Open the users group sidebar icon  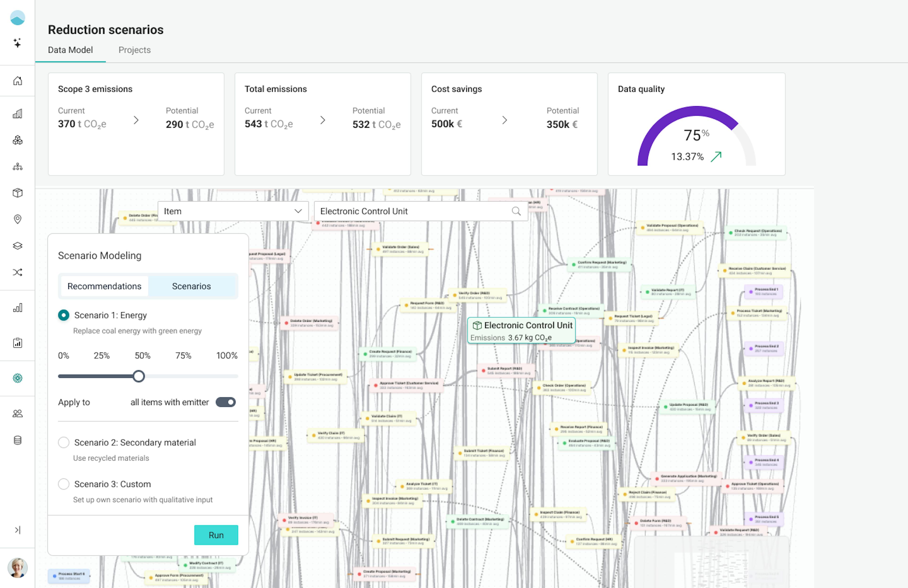point(17,414)
